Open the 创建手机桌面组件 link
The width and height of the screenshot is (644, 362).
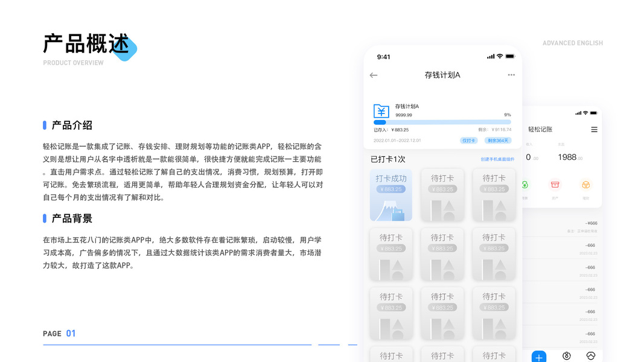[497, 159]
